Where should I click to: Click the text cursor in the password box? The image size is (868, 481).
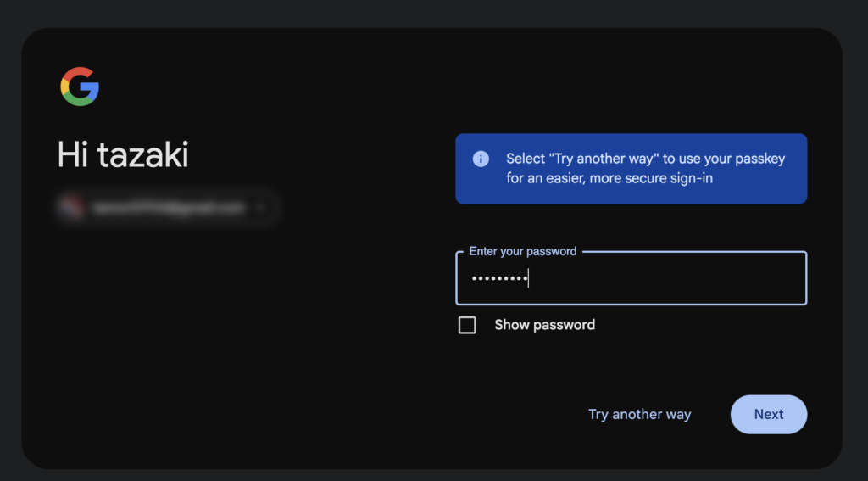click(528, 278)
